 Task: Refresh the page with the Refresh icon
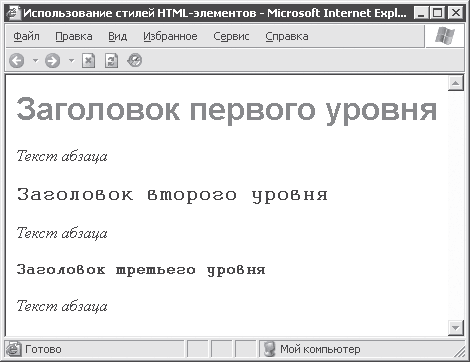111,61
